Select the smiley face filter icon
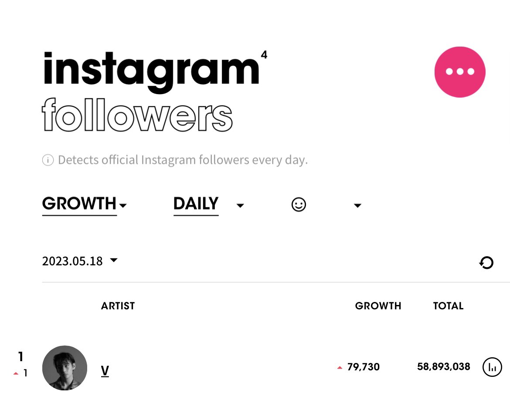510x420 pixels. coord(299,204)
